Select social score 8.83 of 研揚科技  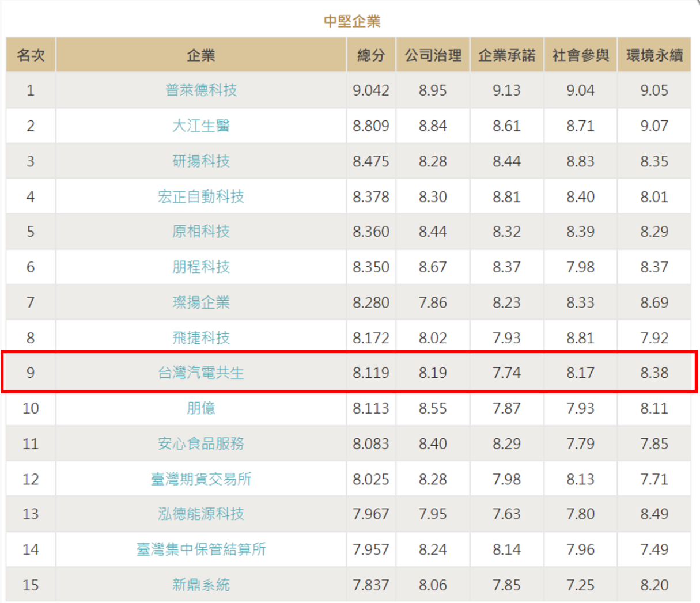580,161
